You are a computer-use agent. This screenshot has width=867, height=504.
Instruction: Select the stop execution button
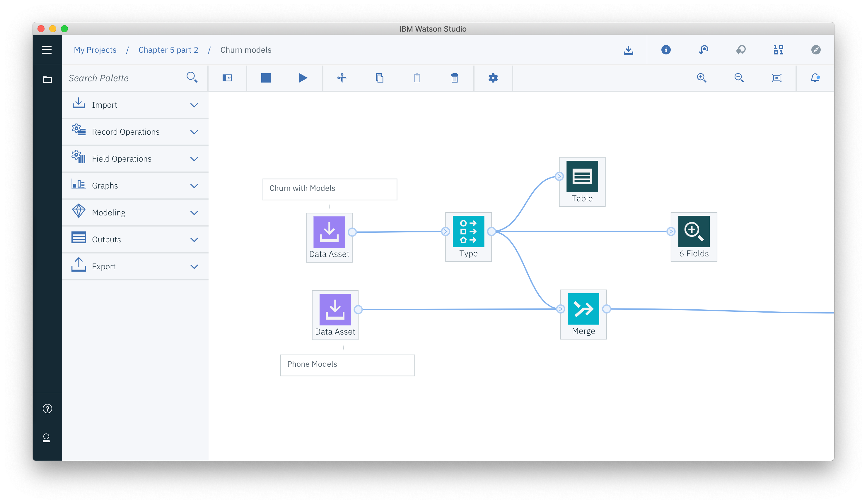click(x=265, y=77)
